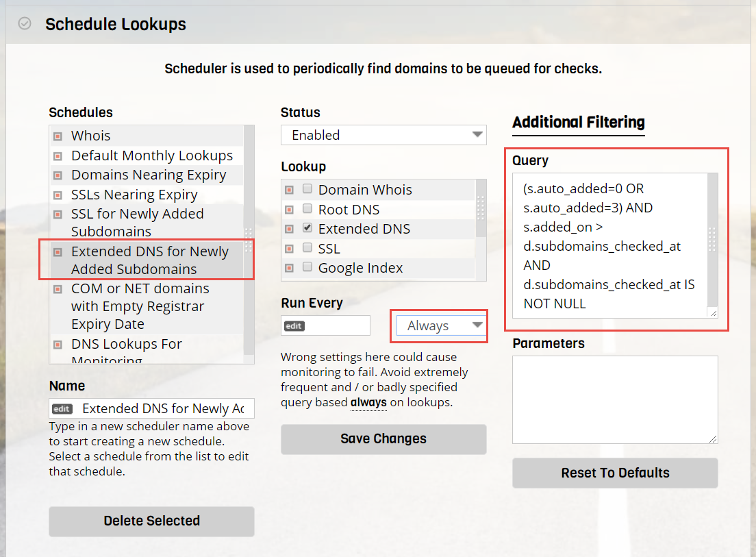The width and height of the screenshot is (756, 557).
Task: Click the Root DNS lookup label
Action: tap(349, 210)
